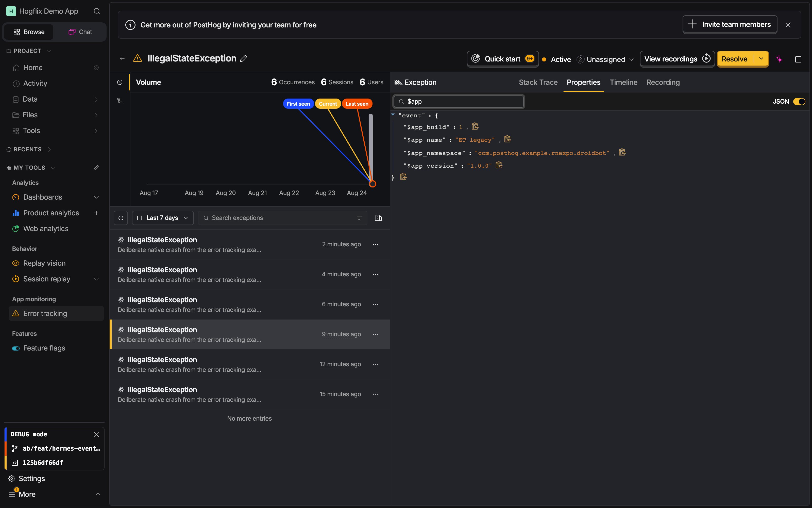Click the Current chart marker
This screenshot has height=508, width=812.
328,104
